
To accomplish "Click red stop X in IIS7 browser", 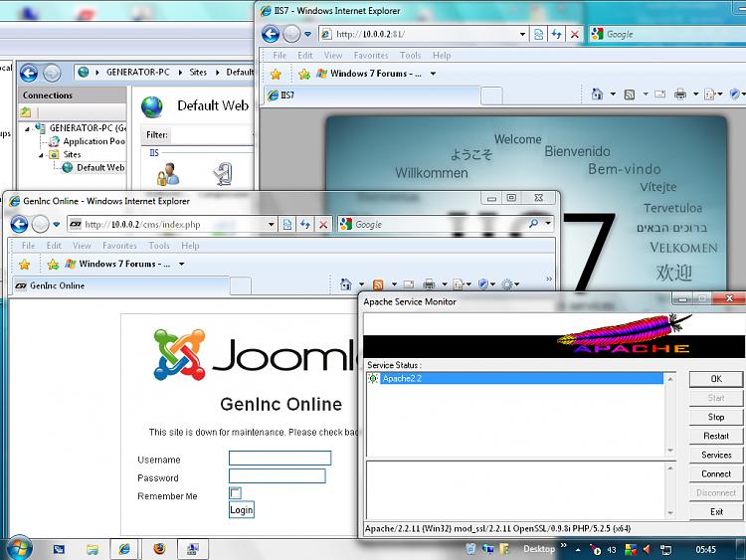I will 575,34.
